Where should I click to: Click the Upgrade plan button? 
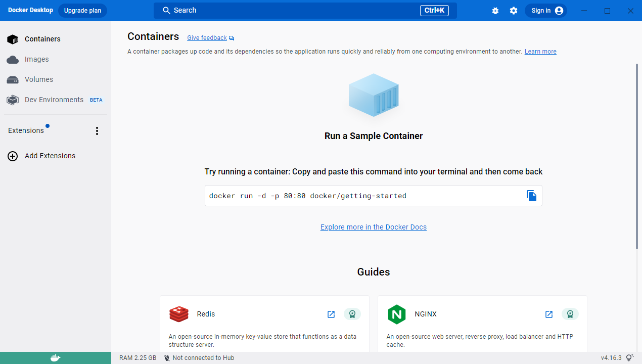point(82,11)
